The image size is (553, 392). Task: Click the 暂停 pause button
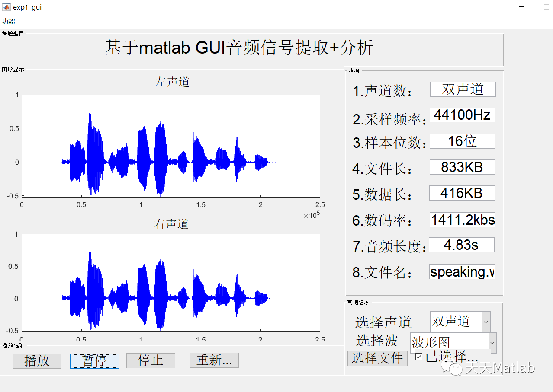[x=94, y=360]
